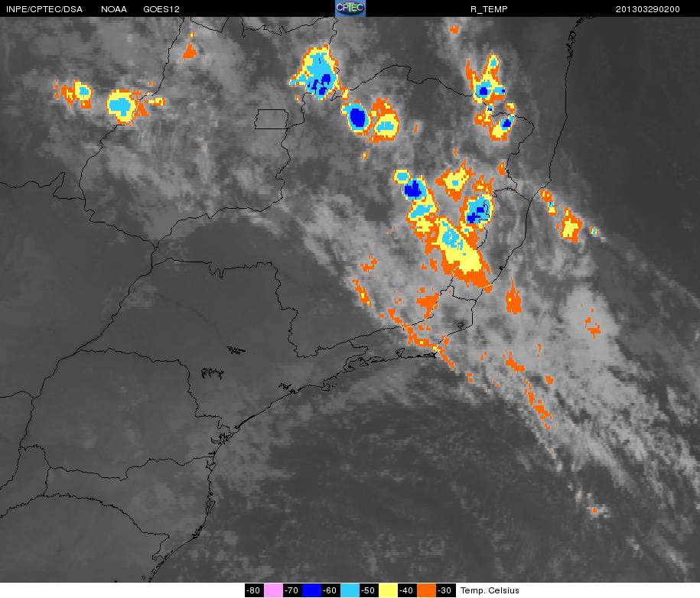Viewport: 700px width, 598px height.
Task: Select the -50 legend value
Action: [x=369, y=590]
